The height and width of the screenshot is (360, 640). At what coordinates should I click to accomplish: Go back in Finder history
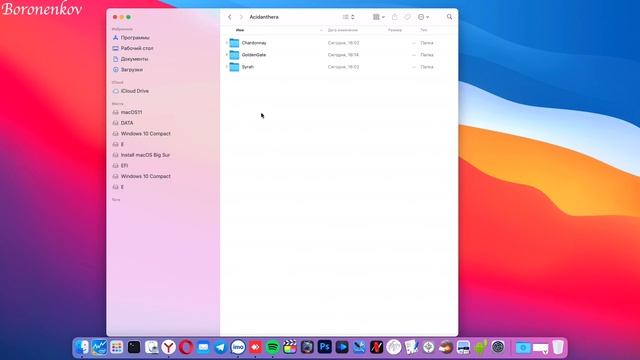click(230, 17)
